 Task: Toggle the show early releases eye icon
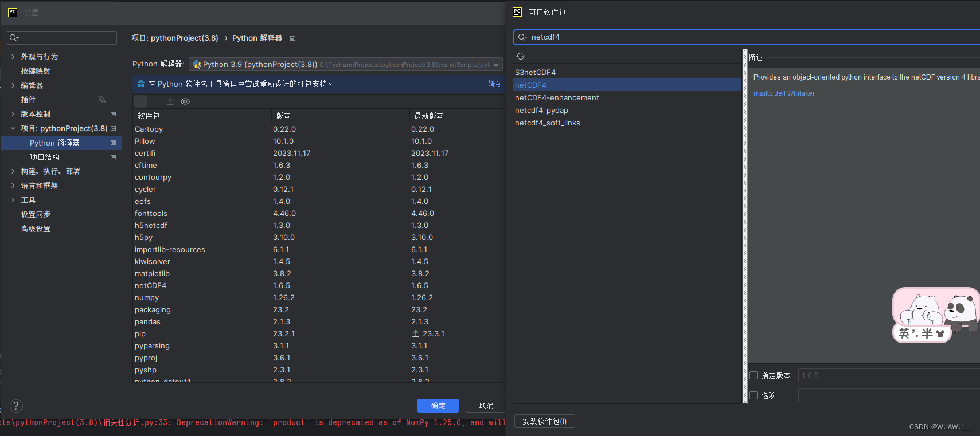pos(185,101)
